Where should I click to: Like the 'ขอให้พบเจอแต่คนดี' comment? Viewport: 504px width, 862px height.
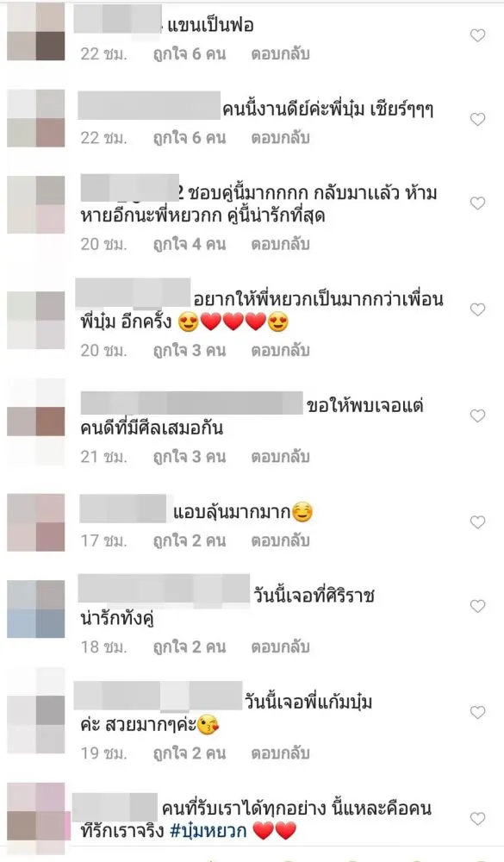pyautogui.click(x=477, y=416)
